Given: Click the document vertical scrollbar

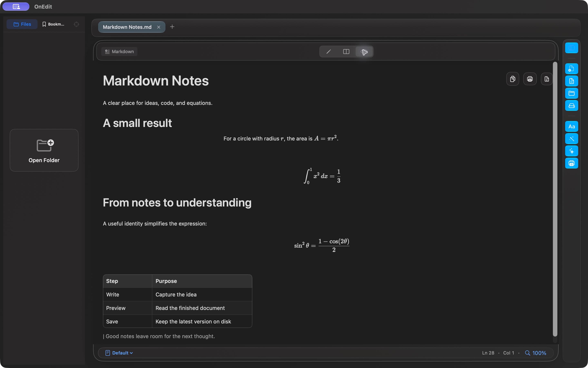Looking at the screenshot, I should pos(555,200).
